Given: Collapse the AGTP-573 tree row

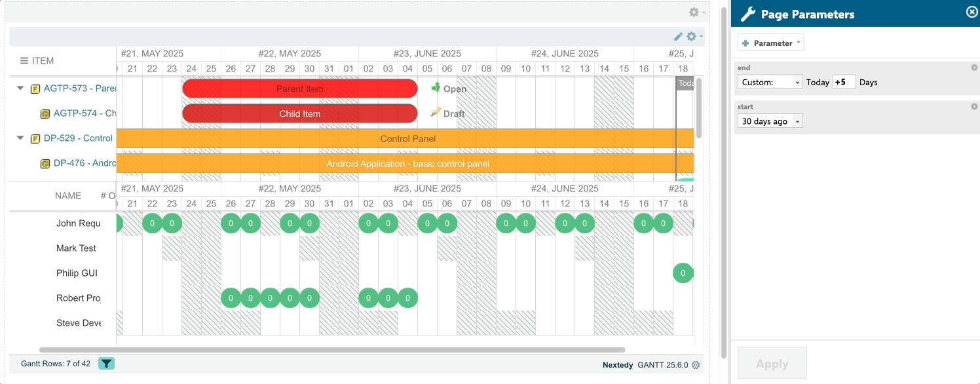Looking at the screenshot, I should pos(20,88).
